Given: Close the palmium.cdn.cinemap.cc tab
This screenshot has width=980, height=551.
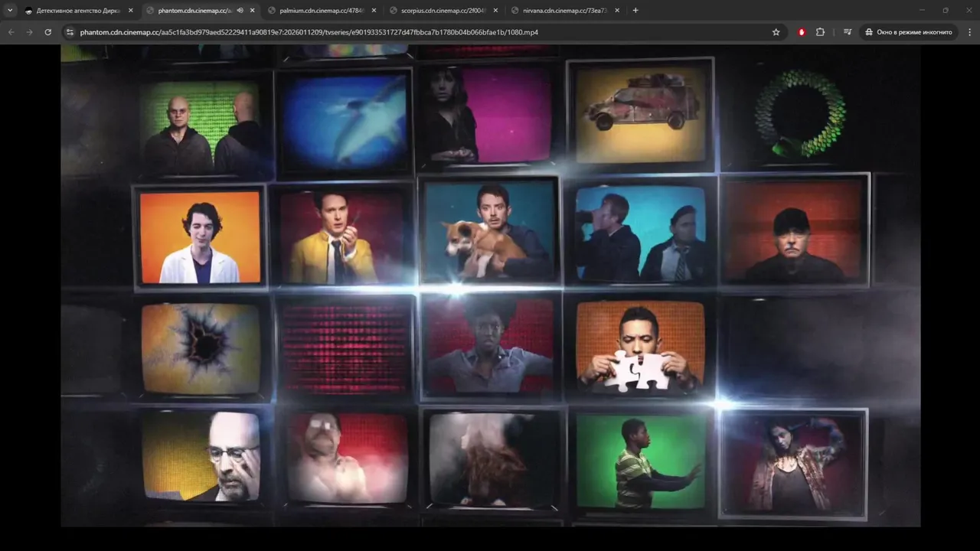Looking at the screenshot, I should pyautogui.click(x=374, y=11).
